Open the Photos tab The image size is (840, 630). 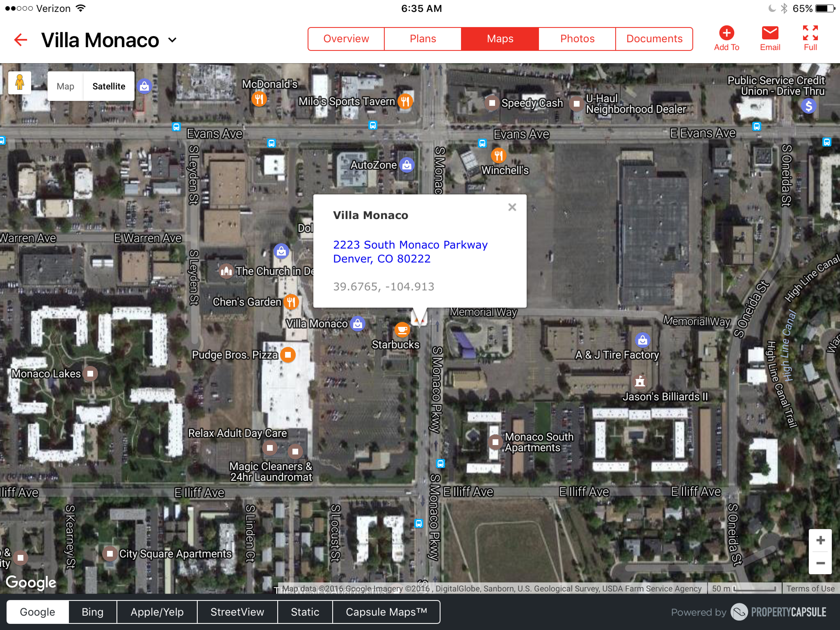(x=577, y=39)
